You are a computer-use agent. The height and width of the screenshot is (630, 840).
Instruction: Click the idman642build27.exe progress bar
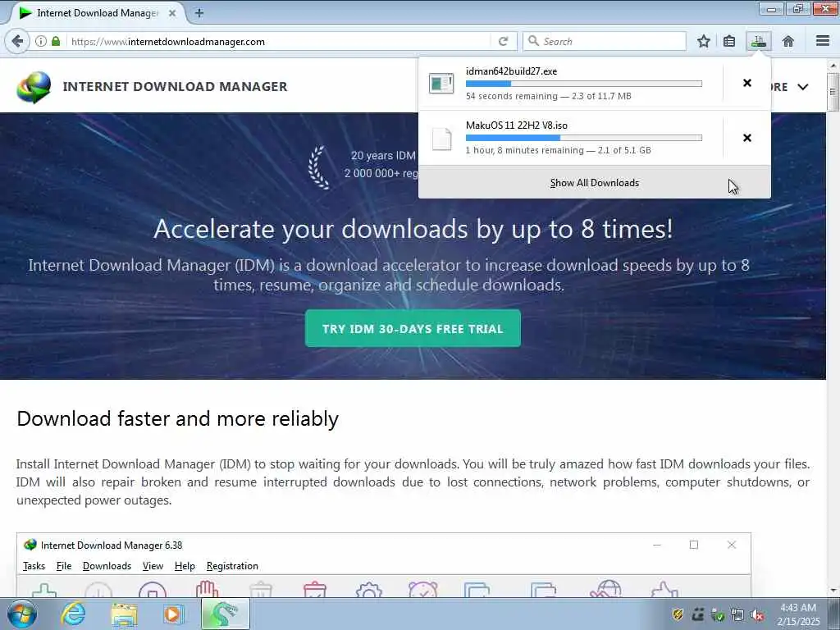pos(584,84)
